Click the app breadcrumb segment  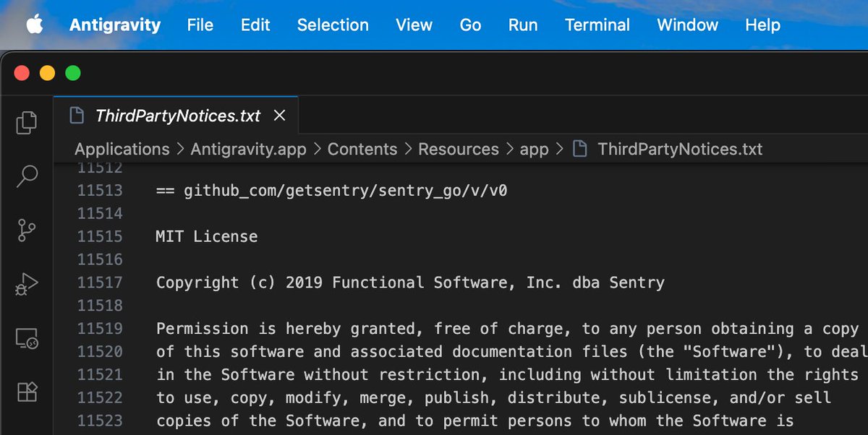coord(535,149)
